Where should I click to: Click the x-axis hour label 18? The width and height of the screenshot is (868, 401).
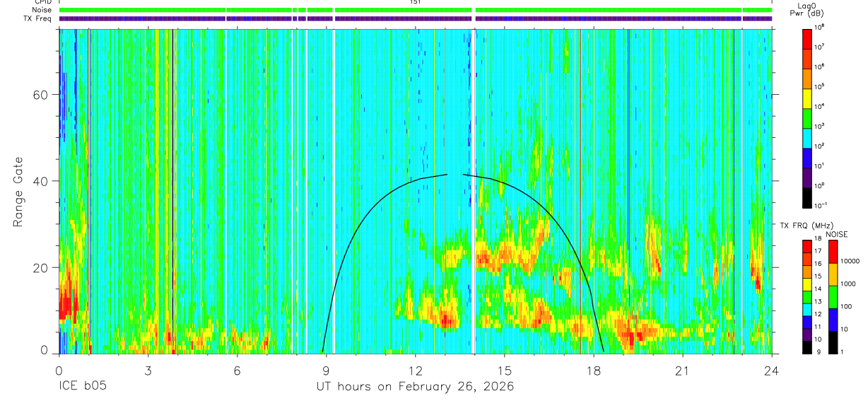pos(593,371)
